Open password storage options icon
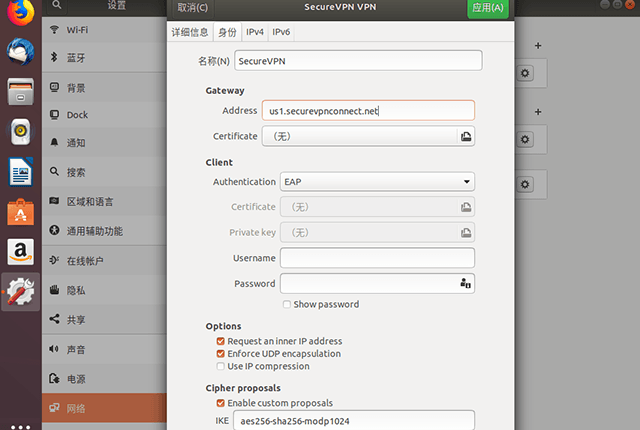Viewport: 640px width, 430px height. point(465,283)
